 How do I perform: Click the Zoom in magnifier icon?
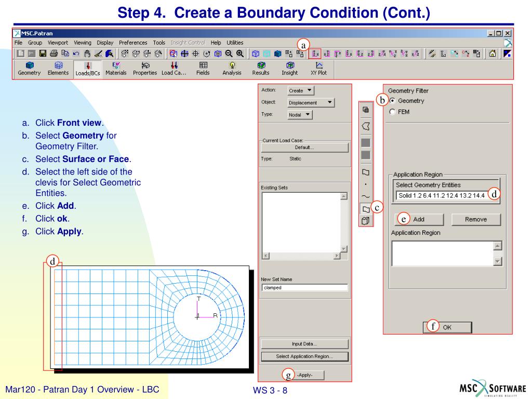[x=240, y=54]
